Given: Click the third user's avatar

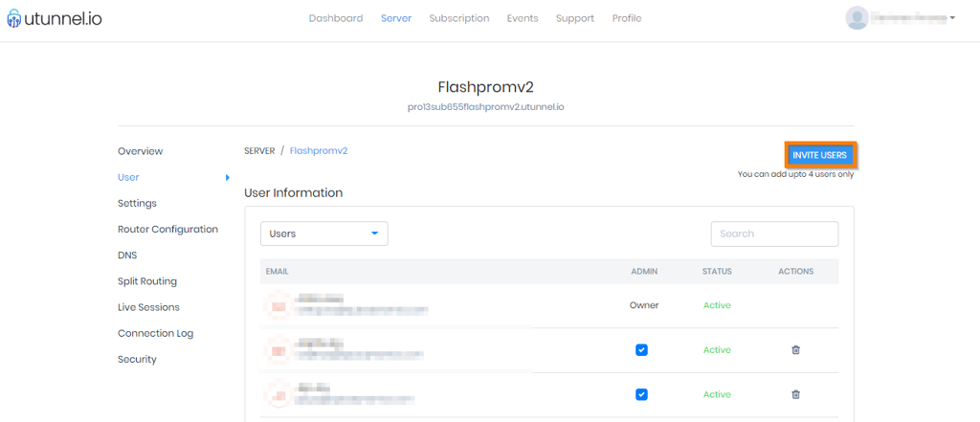Looking at the screenshot, I should pos(278,394).
